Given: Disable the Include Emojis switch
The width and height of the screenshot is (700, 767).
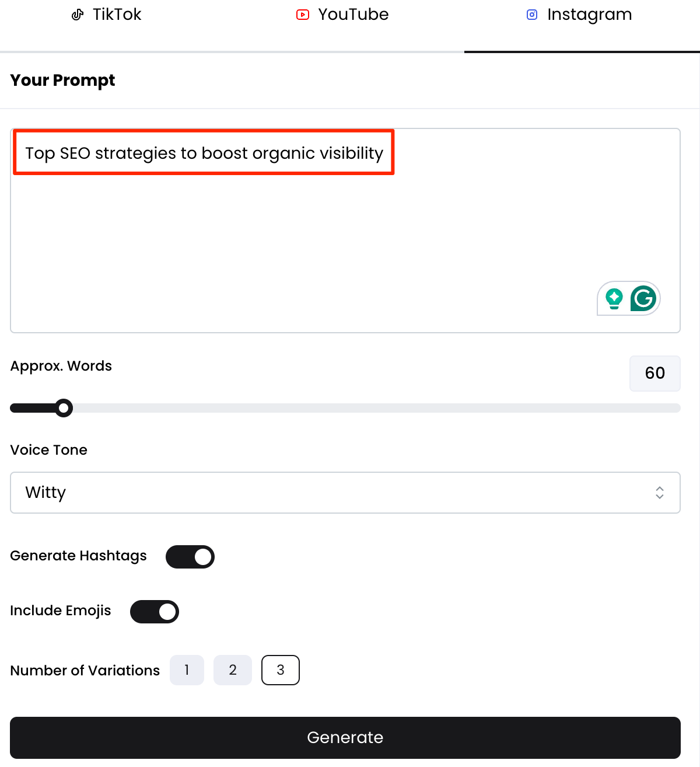Looking at the screenshot, I should 155,612.
